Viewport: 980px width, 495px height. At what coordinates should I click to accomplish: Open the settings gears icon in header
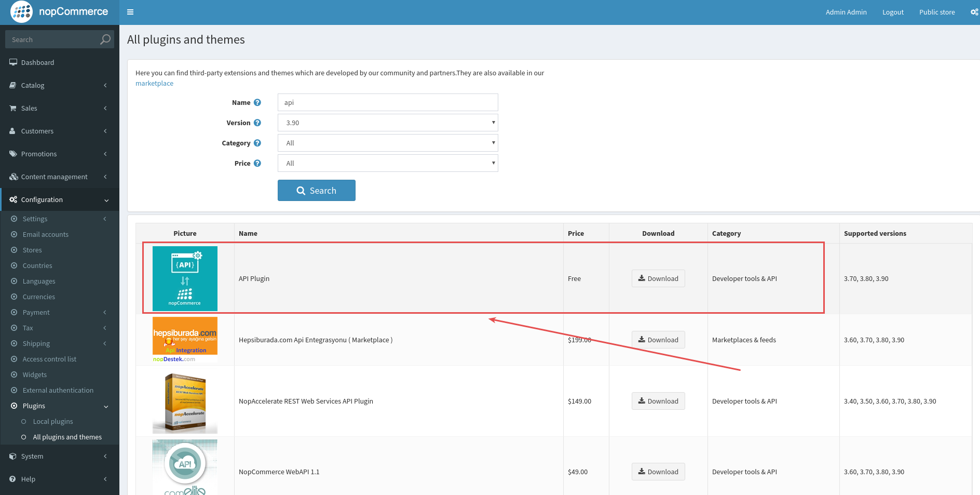[x=974, y=12]
